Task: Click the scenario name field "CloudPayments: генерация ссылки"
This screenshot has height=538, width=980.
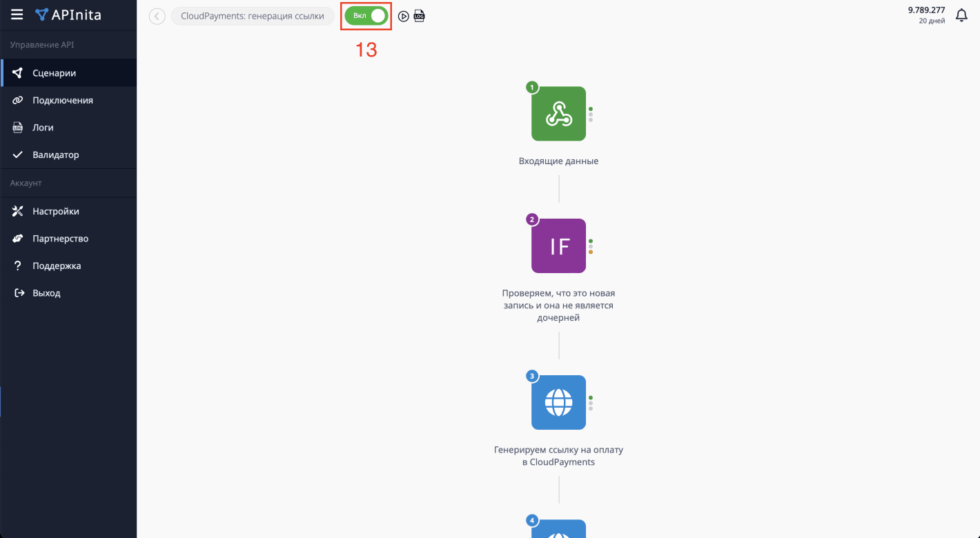Action: 253,15
